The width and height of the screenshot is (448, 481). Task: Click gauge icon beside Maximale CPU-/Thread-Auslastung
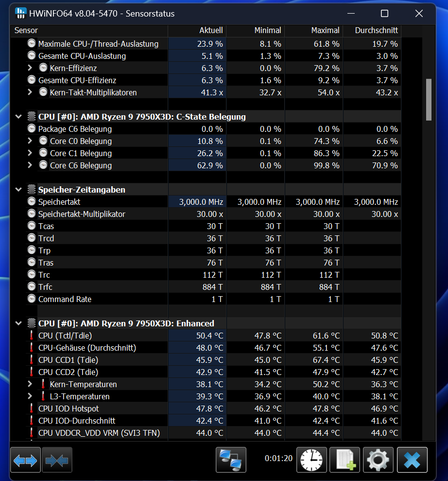[32, 43]
